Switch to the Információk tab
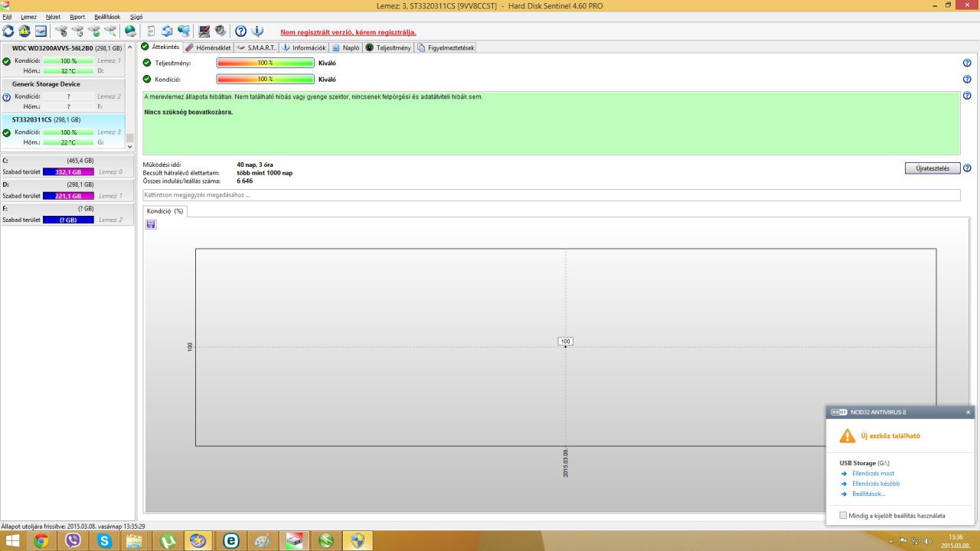 click(x=304, y=47)
